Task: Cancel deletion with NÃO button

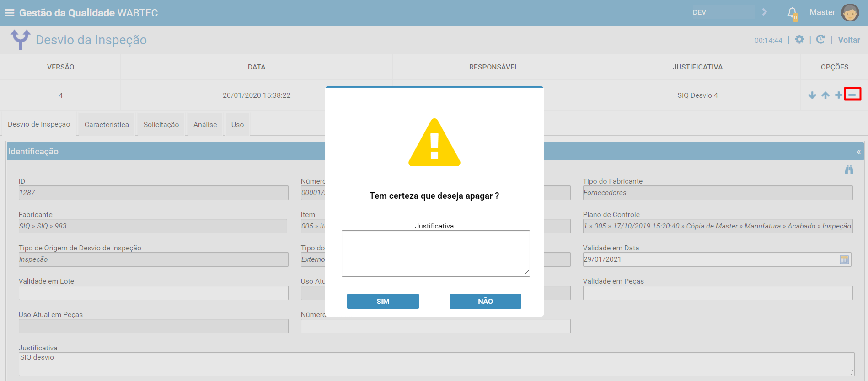Action: point(485,301)
